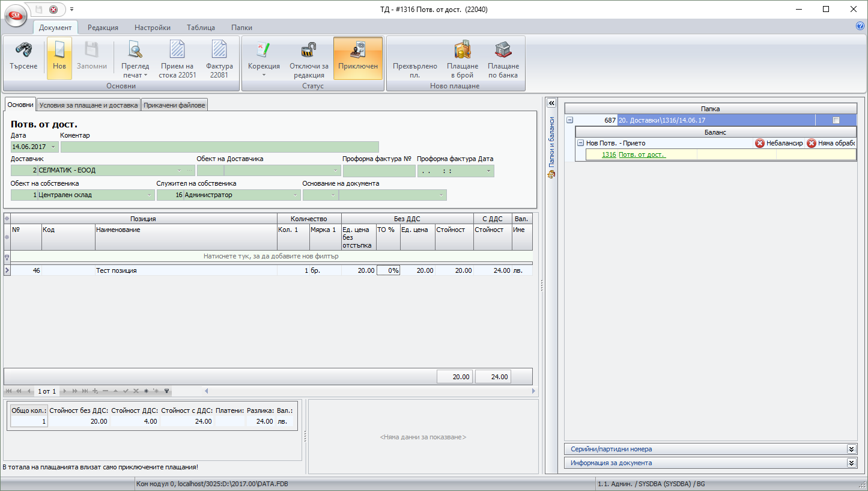The image size is (868, 491).
Task: Click the Запомни save icon
Action: point(92,50)
